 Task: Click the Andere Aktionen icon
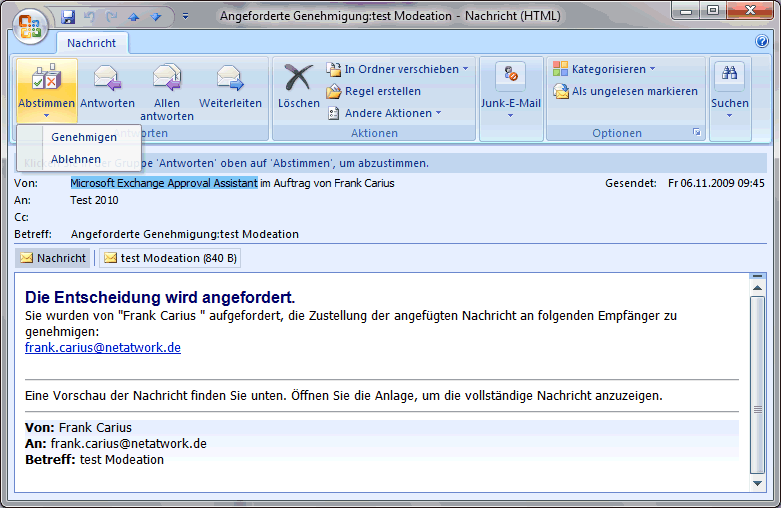pos(333,113)
